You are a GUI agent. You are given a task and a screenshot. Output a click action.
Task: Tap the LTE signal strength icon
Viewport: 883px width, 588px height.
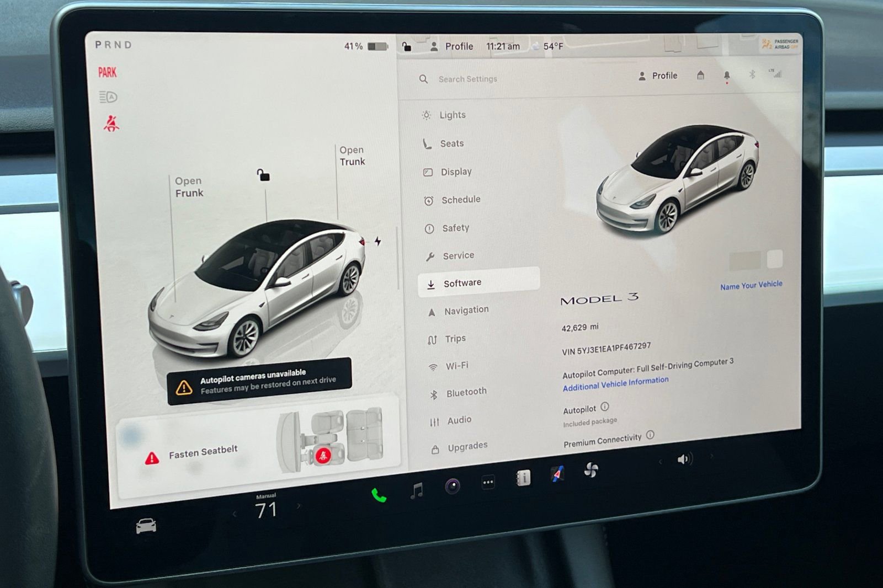pyautogui.click(x=775, y=73)
